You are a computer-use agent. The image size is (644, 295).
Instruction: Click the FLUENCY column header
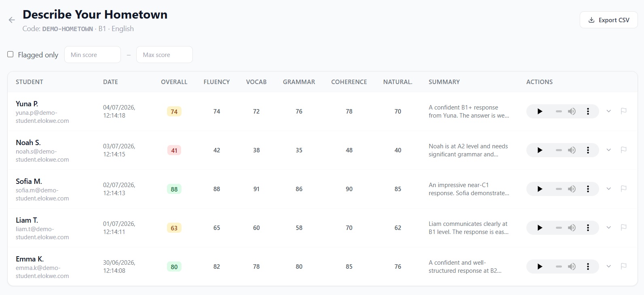coord(217,82)
